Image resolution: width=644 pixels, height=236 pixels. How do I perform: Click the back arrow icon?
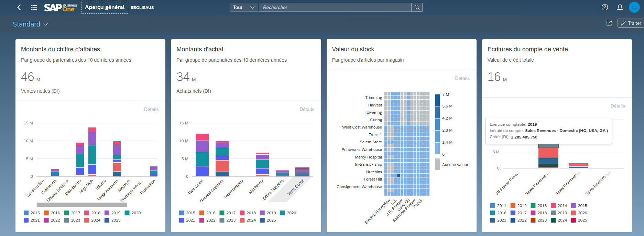click(19, 7)
